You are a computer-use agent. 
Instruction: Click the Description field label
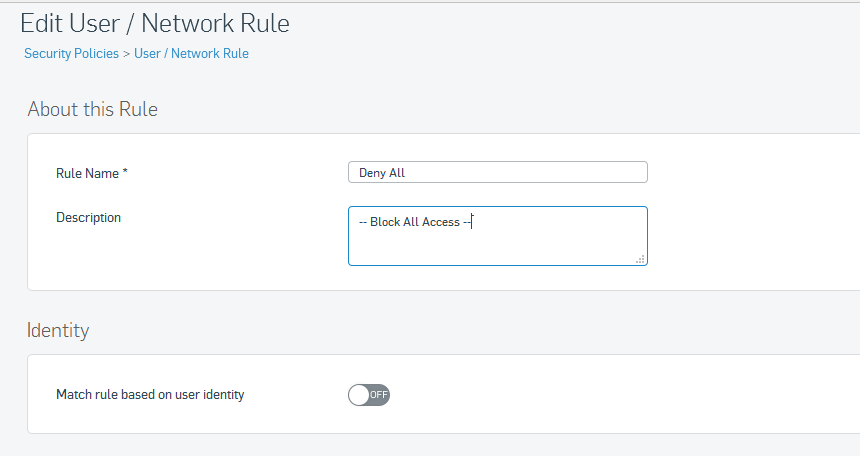(88, 218)
